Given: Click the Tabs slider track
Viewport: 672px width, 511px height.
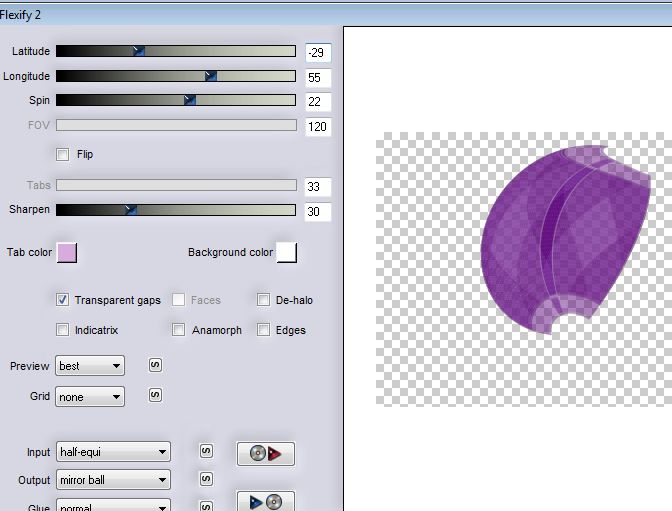Looking at the screenshot, I should coord(176,185).
